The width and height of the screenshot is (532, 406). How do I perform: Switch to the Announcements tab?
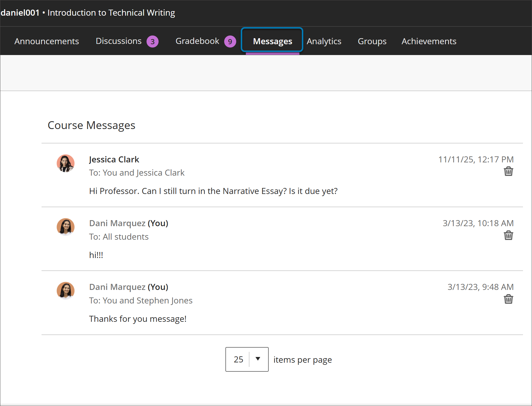coord(47,41)
